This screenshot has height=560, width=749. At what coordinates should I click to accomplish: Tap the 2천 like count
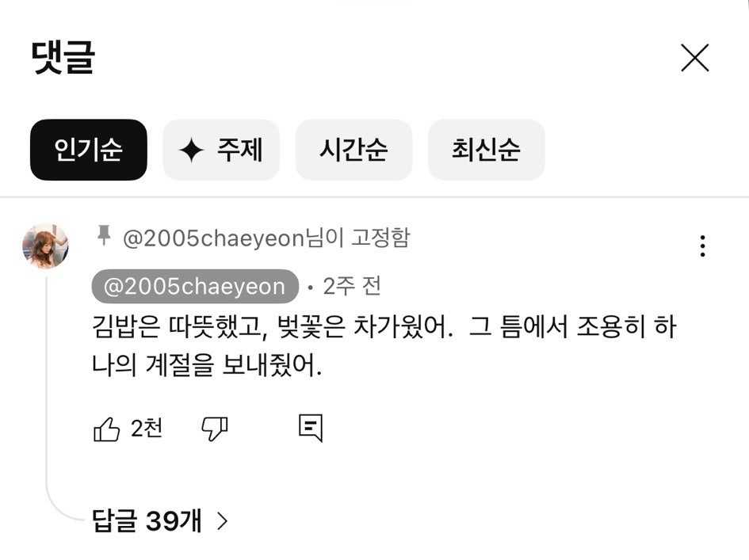[146, 429]
